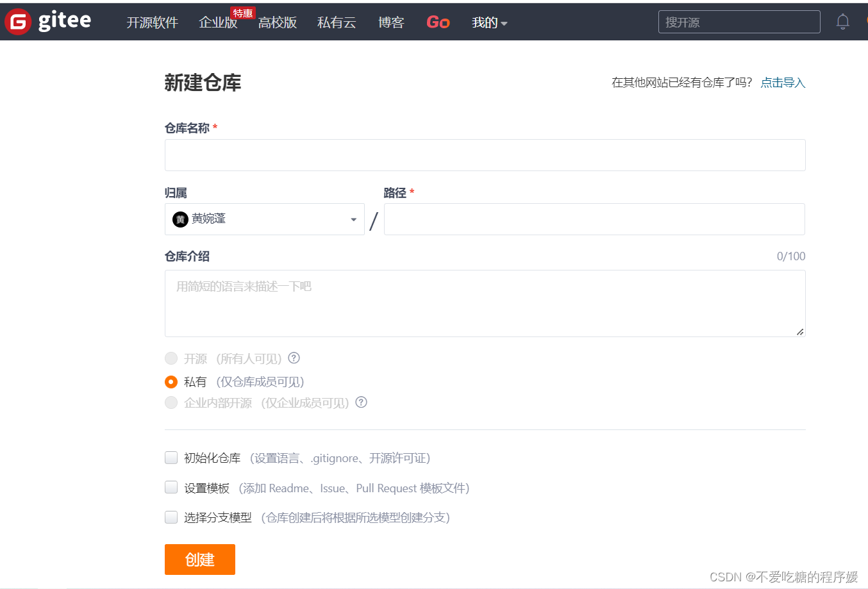
Task: Select the 私有 (仅仓库成员可见) radio option
Action: coord(171,381)
